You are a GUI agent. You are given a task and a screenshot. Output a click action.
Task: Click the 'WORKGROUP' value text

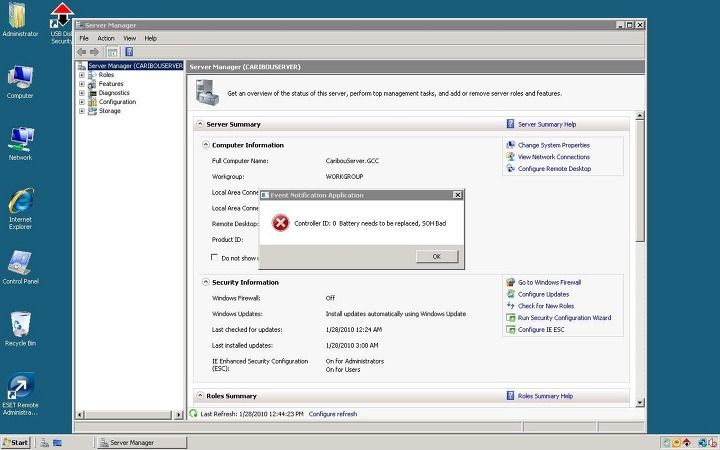coord(344,176)
